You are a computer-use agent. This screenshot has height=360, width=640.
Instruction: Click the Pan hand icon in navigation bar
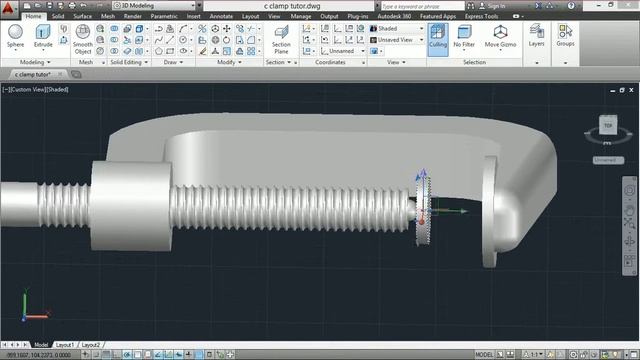coord(629,211)
